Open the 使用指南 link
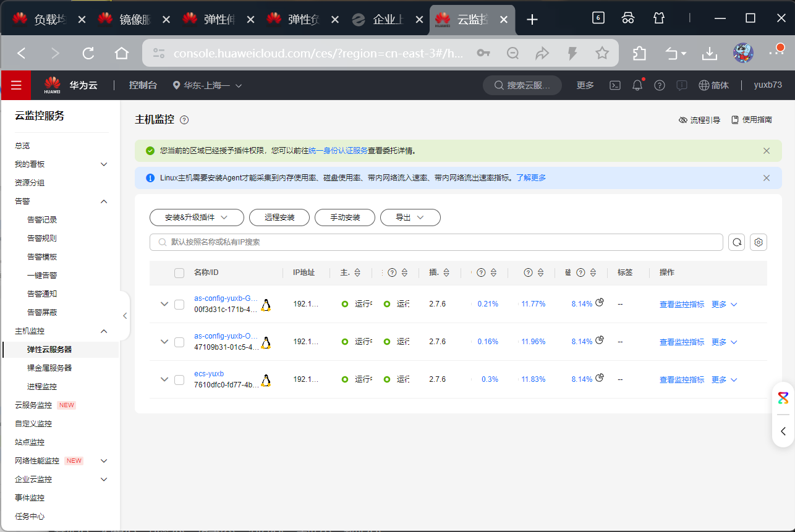Viewport: 795px width, 532px height. (x=752, y=120)
